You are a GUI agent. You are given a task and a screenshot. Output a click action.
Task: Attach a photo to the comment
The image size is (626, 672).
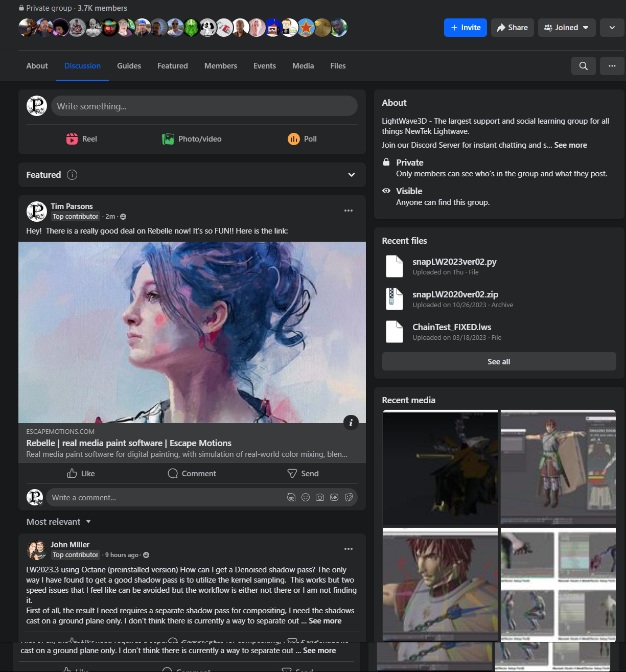point(320,497)
